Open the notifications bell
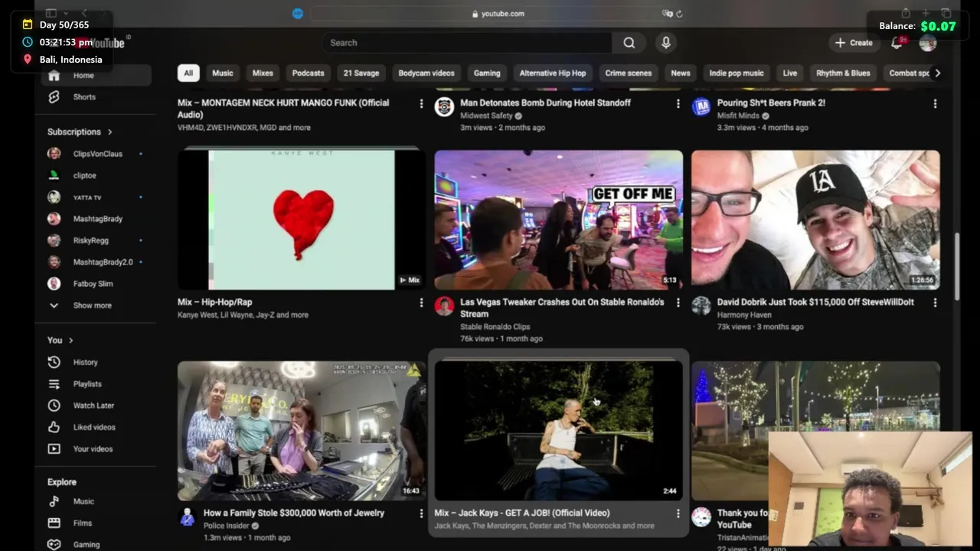This screenshot has width=980, height=551. 897,43
